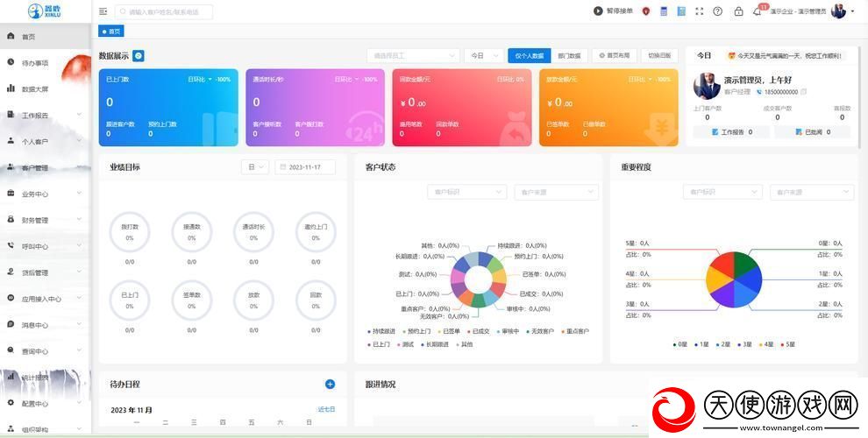Image resolution: width=868 pixels, height=438 pixels.
Task: Open 日环比 dropdown on purple call-duration card
Action: tap(346, 80)
